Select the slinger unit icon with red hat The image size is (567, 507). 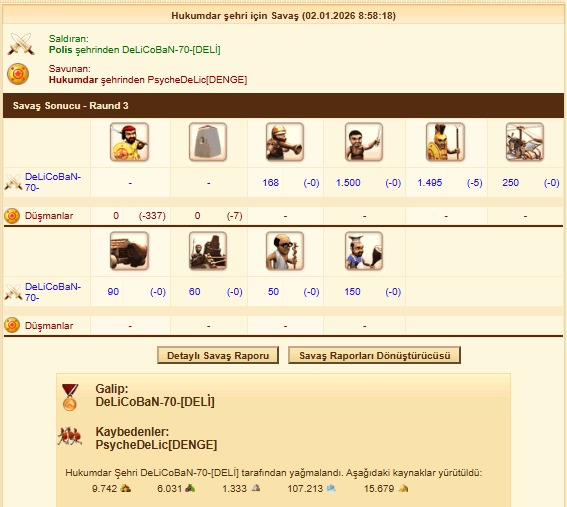click(129, 142)
